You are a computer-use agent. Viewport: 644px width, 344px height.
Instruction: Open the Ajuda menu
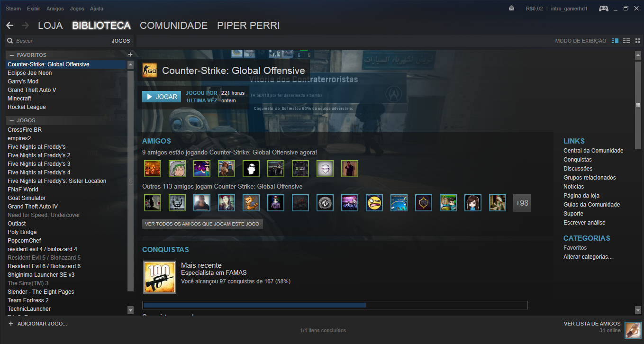(97, 9)
